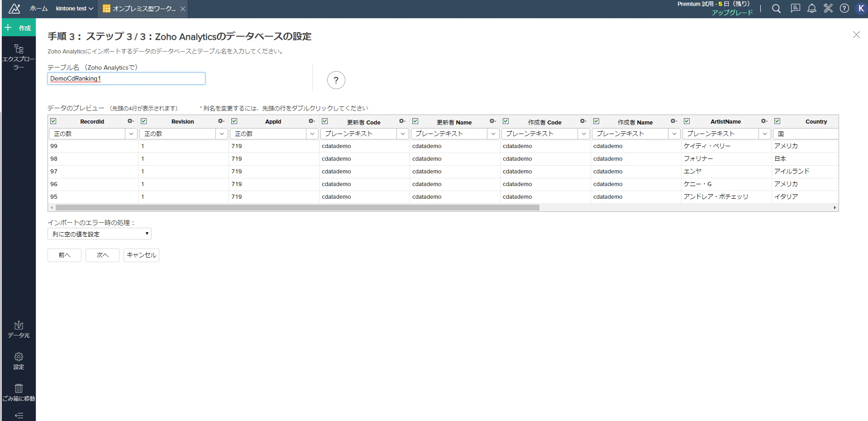Open RecordId data type dropdown
Screen dimensions: 868x421
click(93, 134)
